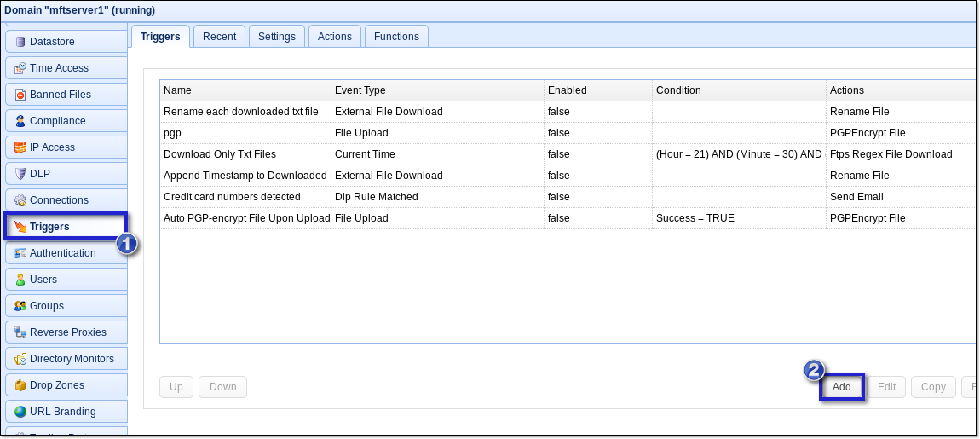Click the URL Branding globe icon

(x=20, y=412)
